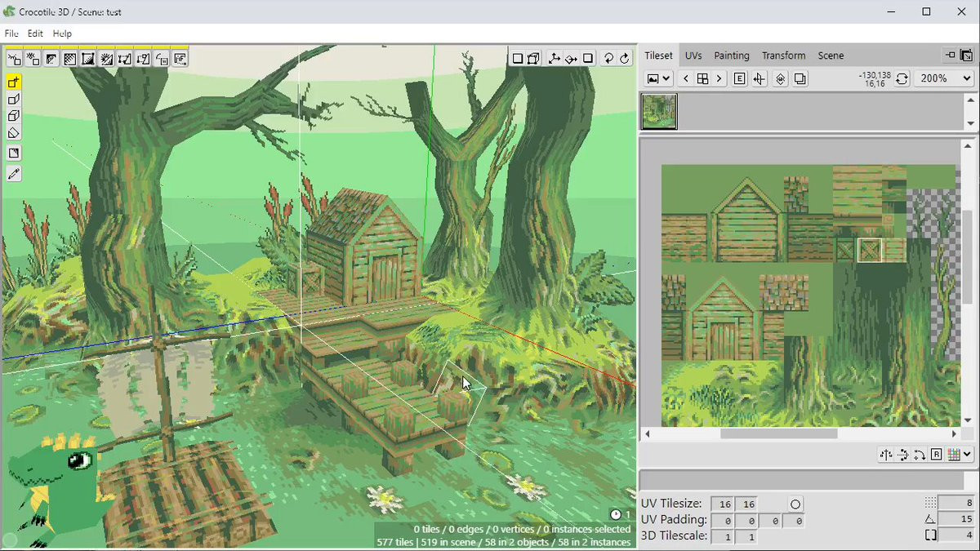Open the tileset image dropdown

tap(658, 78)
